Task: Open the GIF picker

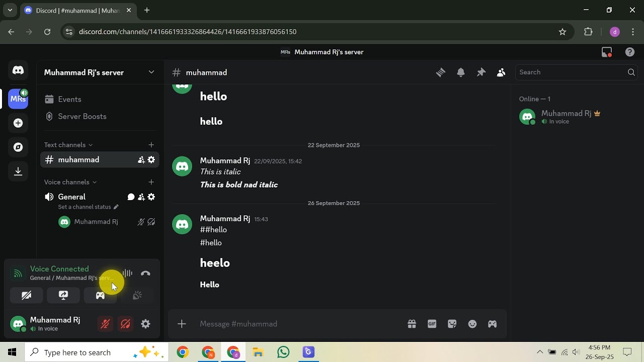Action: click(432, 324)
